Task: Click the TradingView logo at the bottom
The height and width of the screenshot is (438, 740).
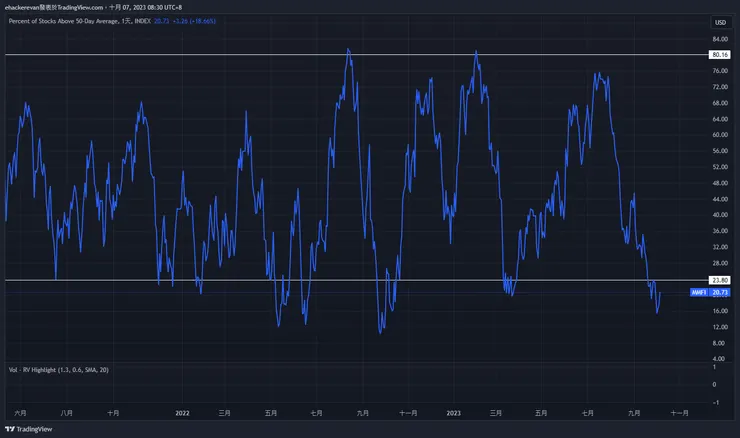Action: pyautogui.click(x=29, y=429)
